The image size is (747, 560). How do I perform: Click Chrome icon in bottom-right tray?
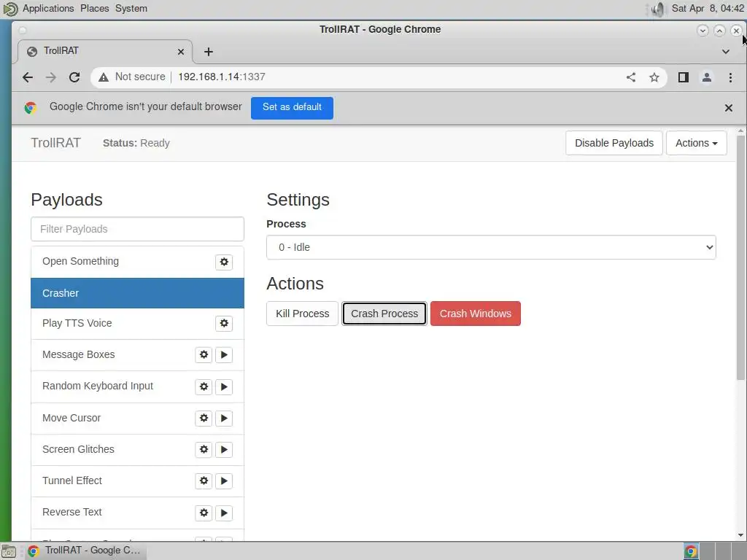[691, 551]
